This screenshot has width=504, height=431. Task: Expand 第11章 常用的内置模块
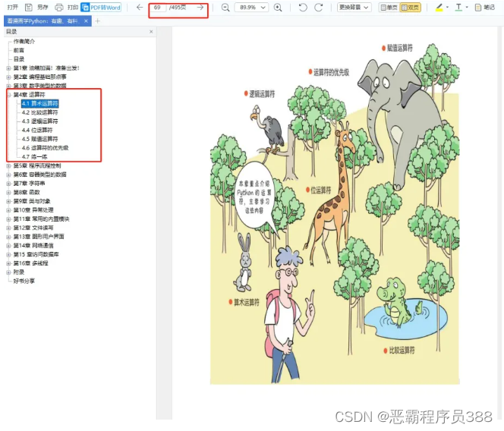point(8,219)
